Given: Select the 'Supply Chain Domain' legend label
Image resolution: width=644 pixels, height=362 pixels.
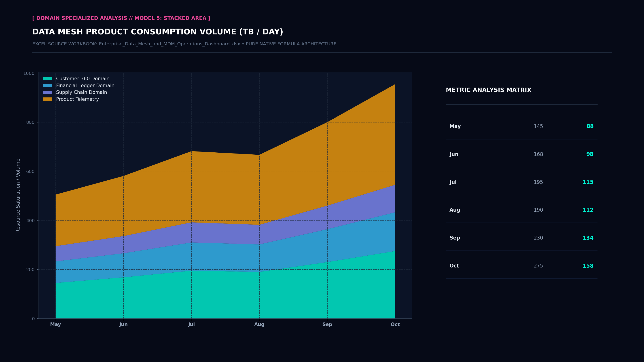Looking at the screenshot, I should (81, 92).
